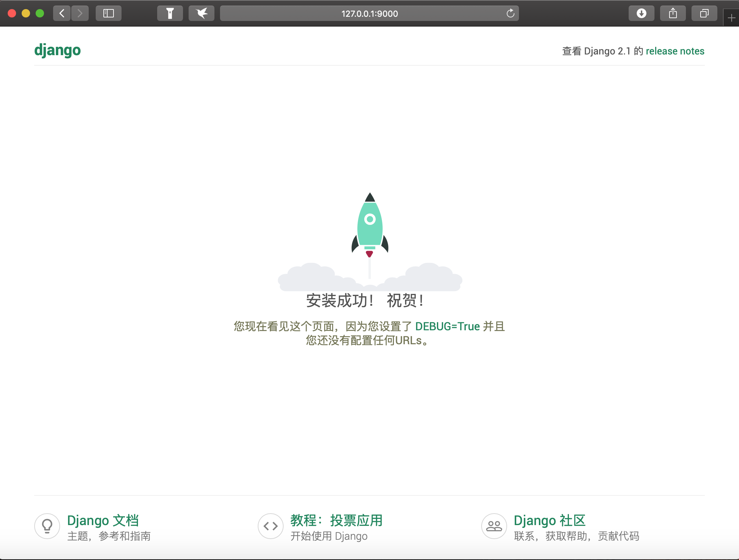The image size is (739, 560).
Task: Open the DEBUG=True link
Action: pyautogui.click(x=447, y=326)
